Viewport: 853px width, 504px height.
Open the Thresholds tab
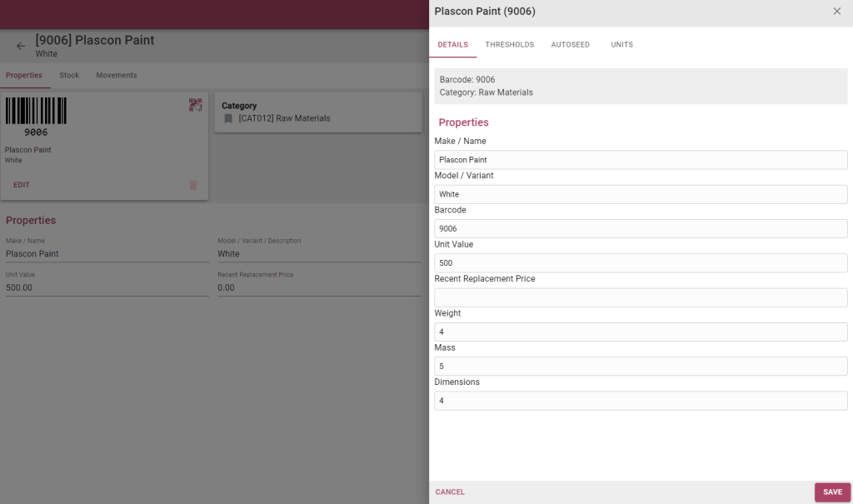[x=510, y=45]
